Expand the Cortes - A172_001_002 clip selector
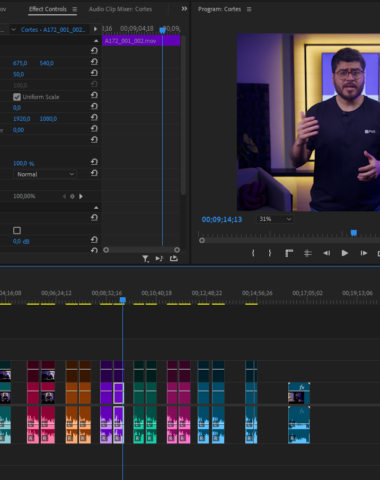 pyautogui.click(x=14, y=29)
